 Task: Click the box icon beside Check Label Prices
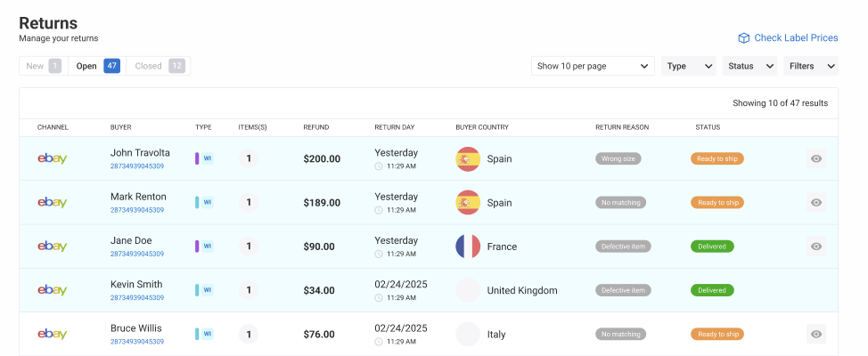coord(743,38)
